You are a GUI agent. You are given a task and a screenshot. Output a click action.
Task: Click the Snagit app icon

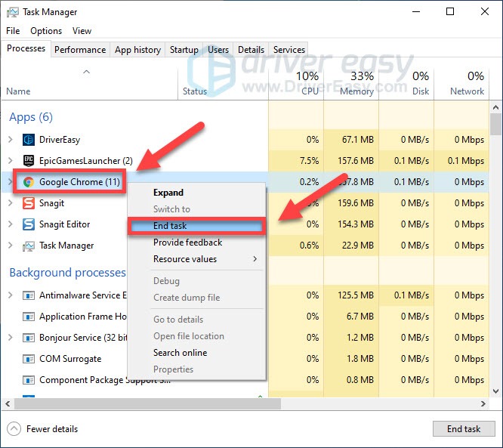29,203
